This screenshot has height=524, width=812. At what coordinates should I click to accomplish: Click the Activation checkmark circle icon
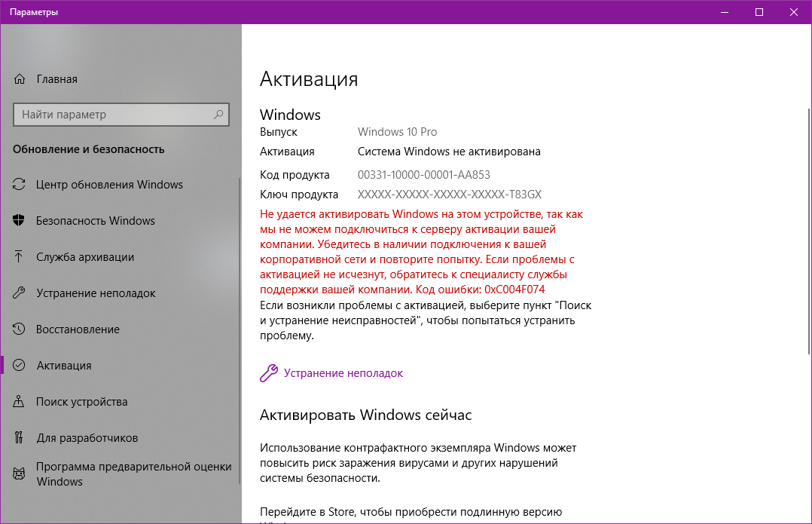(x=19, y=366)
